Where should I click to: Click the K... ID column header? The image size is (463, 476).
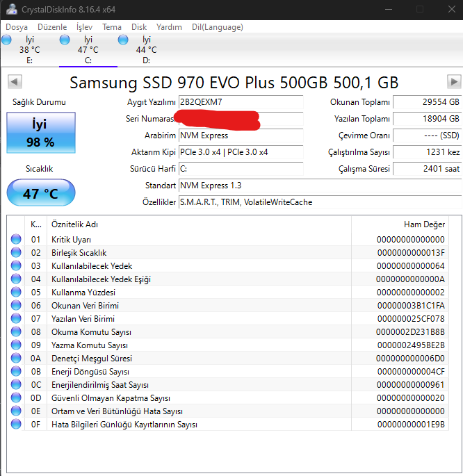36,224
